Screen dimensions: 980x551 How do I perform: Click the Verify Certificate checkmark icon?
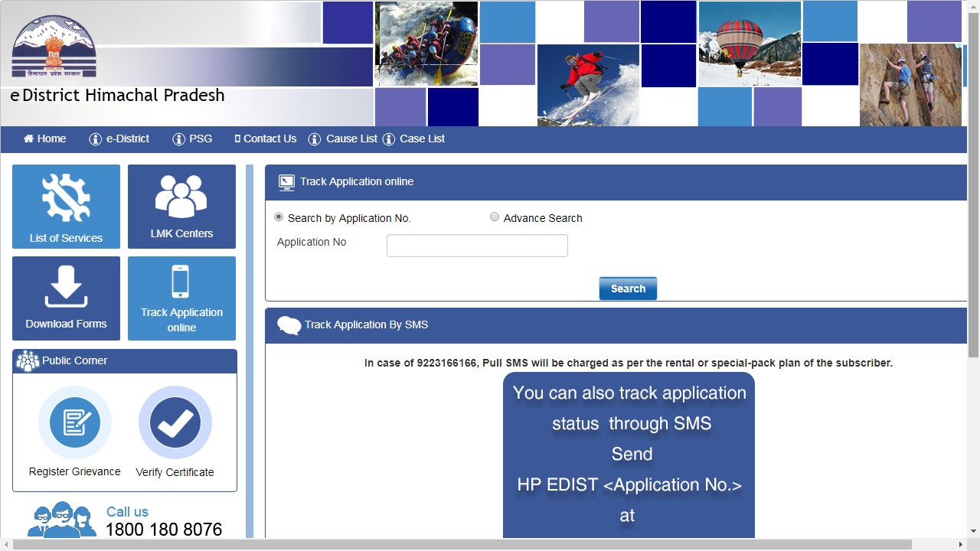point(175,422)
